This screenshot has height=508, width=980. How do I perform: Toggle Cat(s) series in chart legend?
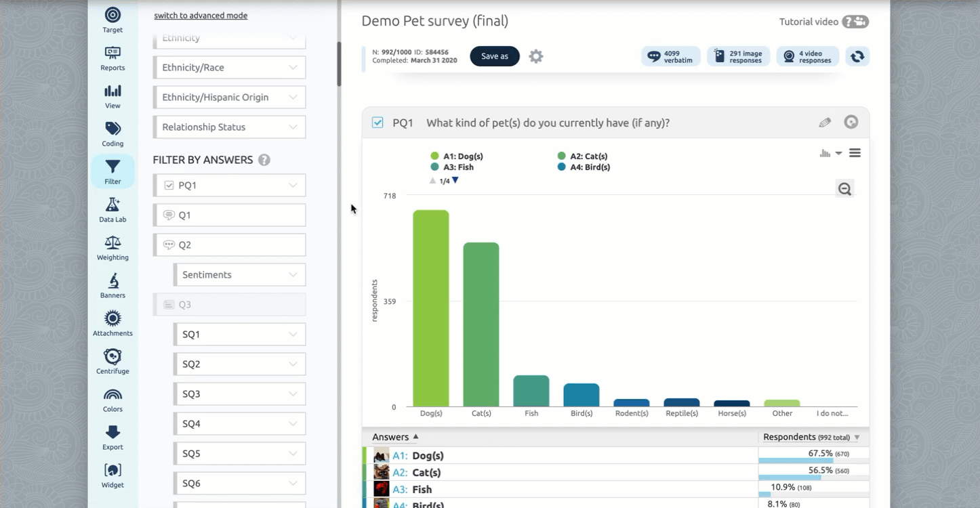[x=583, y=156]
